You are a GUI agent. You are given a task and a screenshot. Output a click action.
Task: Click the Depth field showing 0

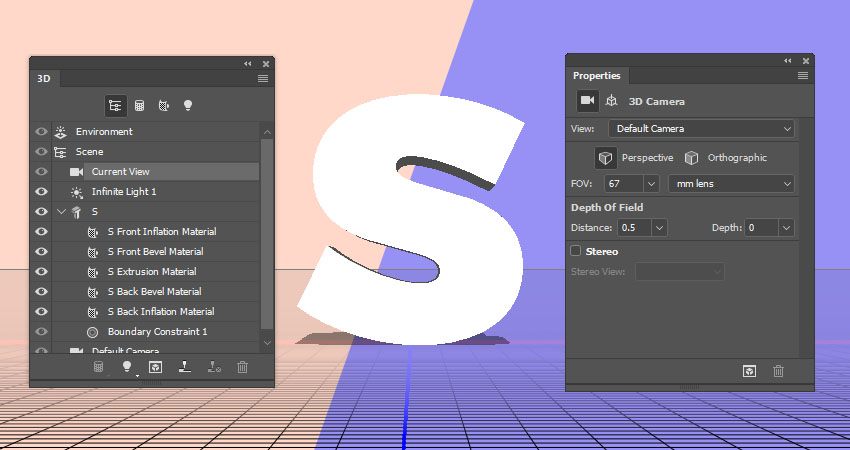[762, 228]
